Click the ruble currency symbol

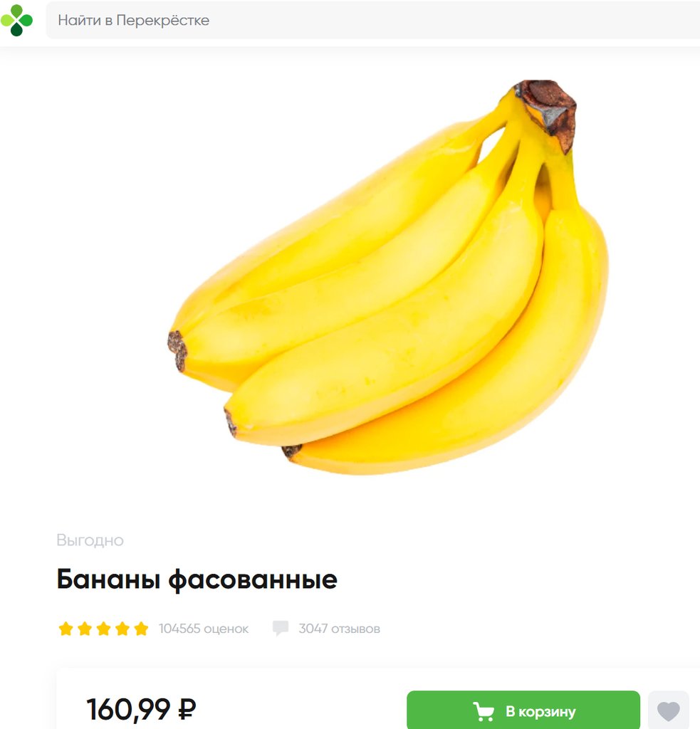[187, 710]
